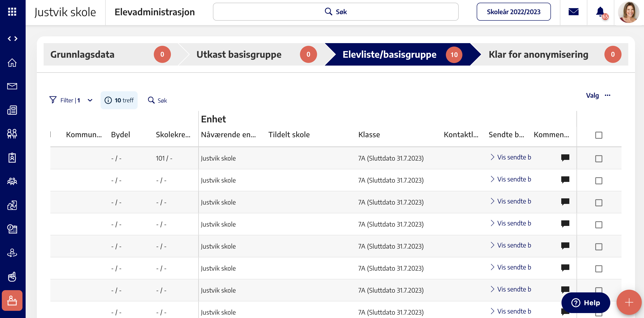Expand Vis sendte b in second row
The height and width of the screenshot is (318, 644).
pos(511,179)
